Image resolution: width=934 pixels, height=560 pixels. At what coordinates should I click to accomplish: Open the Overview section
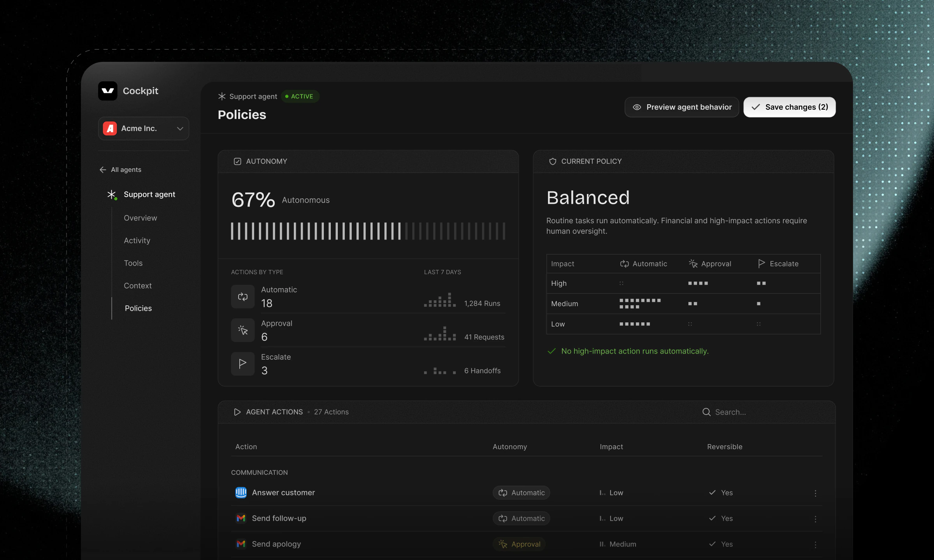pyautogui.click(x=140, y=218)
